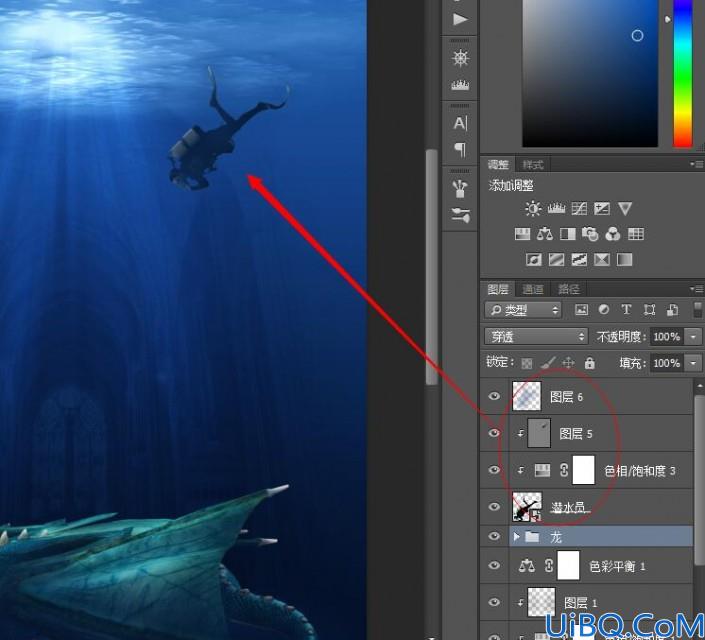Add a Brightness/Contrast adjustment

click(x=533, y=209)
